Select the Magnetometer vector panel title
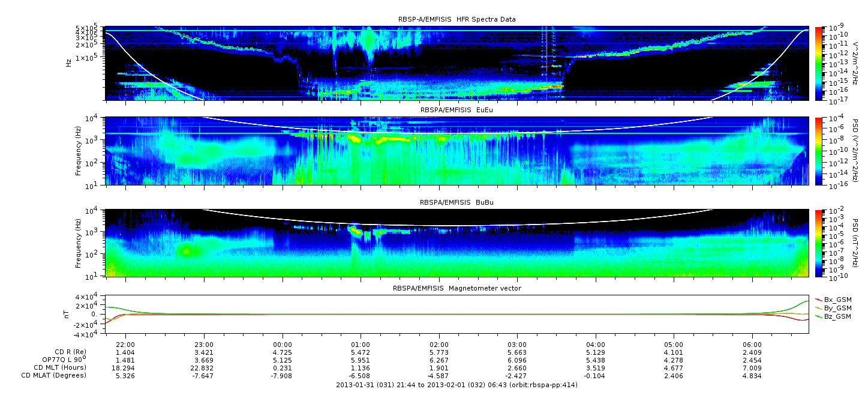Image resolution: width=868 pixels, height=395 pixels. [x=456, y=288]
